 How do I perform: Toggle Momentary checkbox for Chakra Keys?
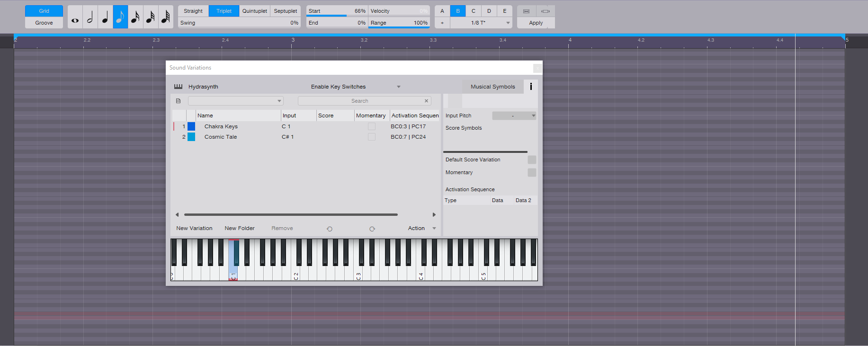pyautogui.click(x=372, y=126)
